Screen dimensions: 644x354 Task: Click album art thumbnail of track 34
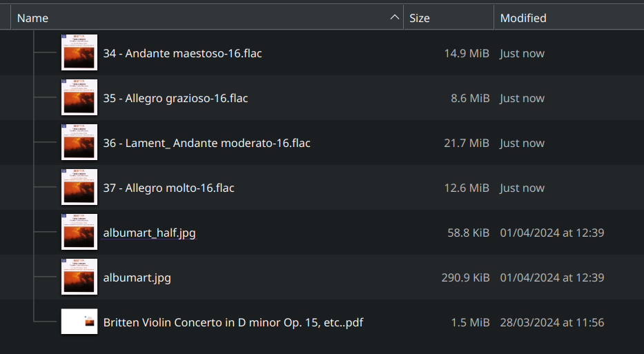[79, 52]
